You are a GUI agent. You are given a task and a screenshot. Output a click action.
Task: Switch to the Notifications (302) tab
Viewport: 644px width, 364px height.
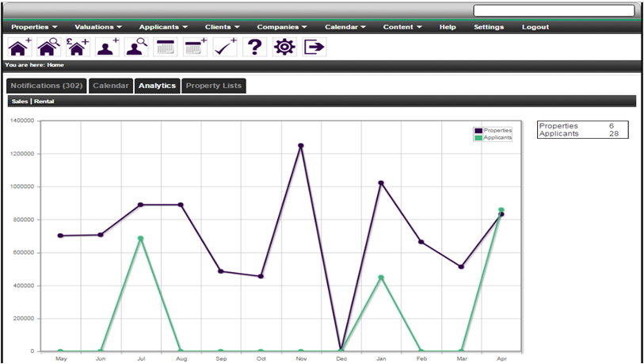46,86
